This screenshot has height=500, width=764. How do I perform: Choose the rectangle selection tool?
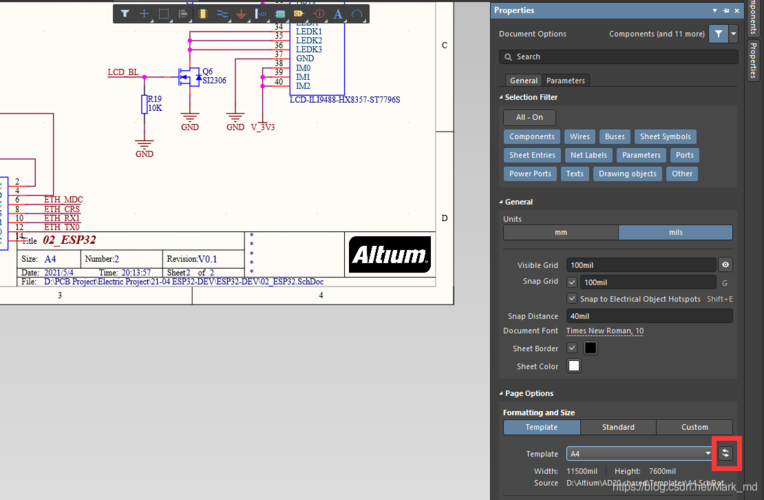[164, 14]
